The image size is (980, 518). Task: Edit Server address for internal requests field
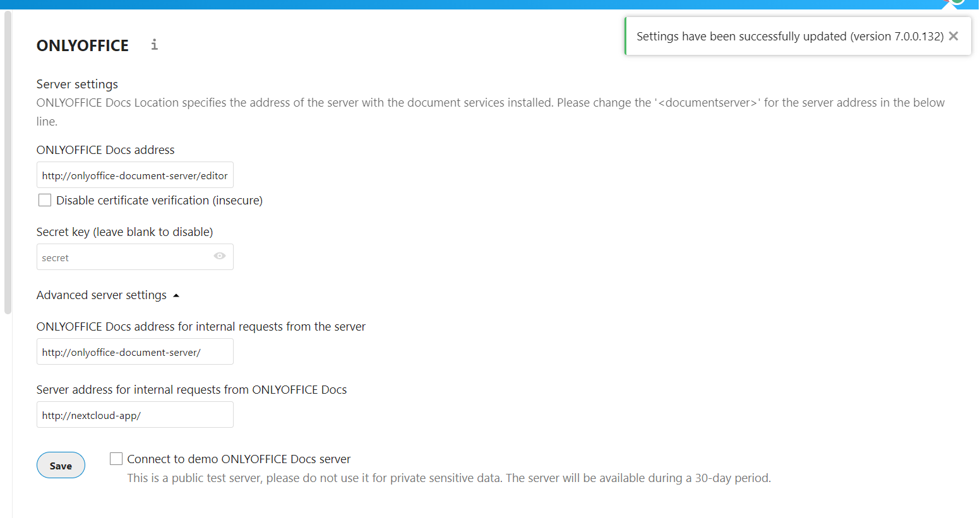point(135,415)
